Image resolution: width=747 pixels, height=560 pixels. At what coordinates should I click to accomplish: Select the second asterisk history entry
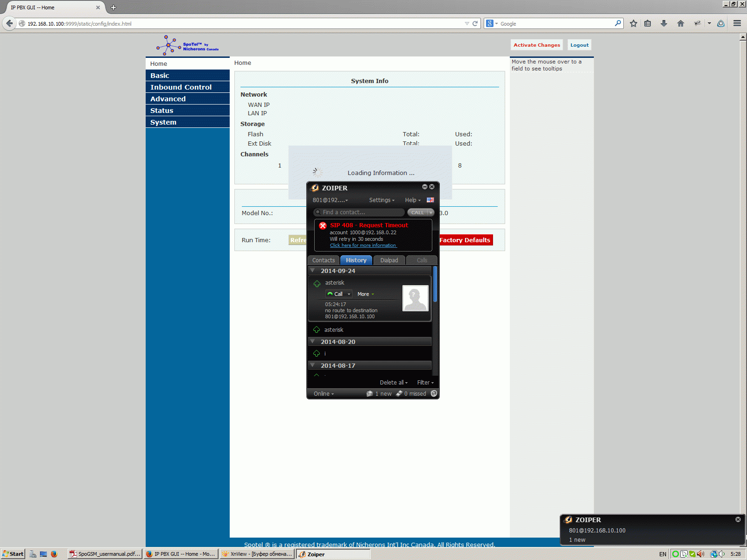pos(370,330)
